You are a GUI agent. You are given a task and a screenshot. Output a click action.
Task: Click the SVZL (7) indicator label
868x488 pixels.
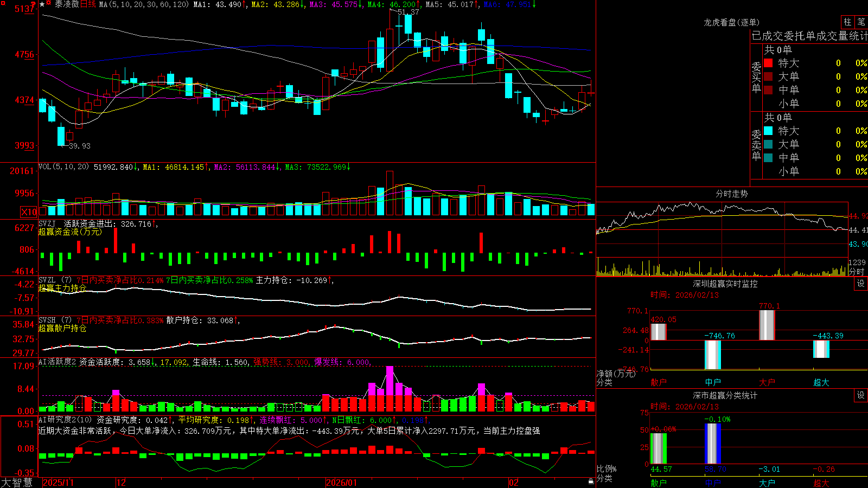point(55,280)
